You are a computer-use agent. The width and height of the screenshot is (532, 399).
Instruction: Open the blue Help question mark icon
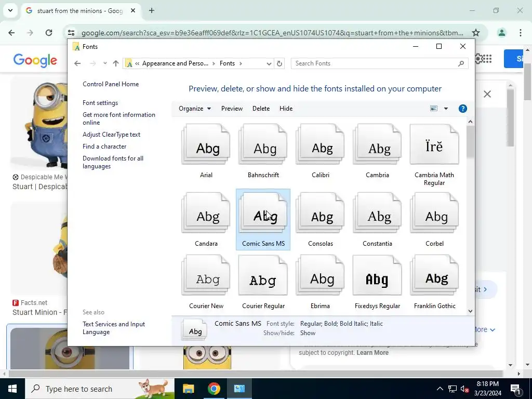pos(462,109)
